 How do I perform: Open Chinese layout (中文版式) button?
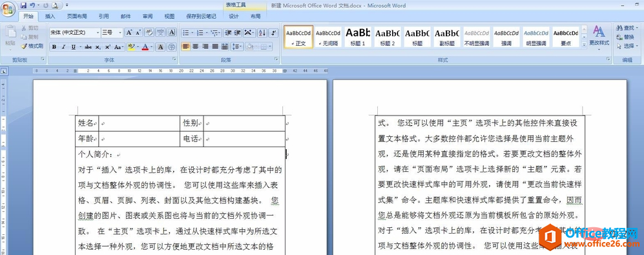point(249,32)
